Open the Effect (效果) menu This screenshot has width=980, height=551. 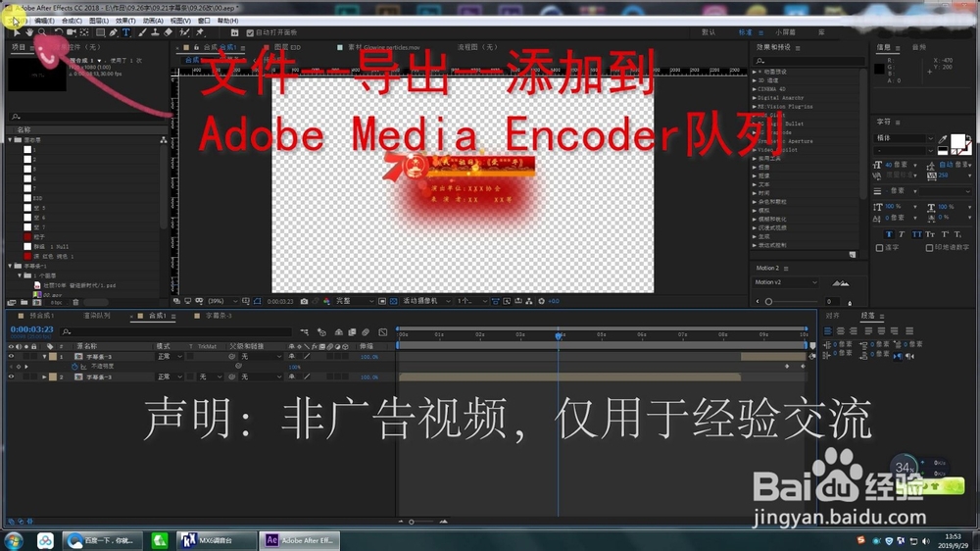[x=125, y=21]
